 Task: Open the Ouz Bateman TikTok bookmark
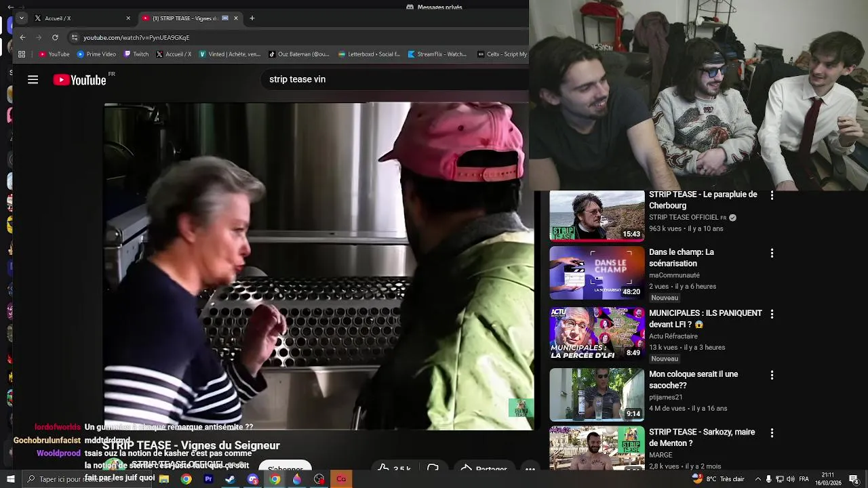coord(298,54)
